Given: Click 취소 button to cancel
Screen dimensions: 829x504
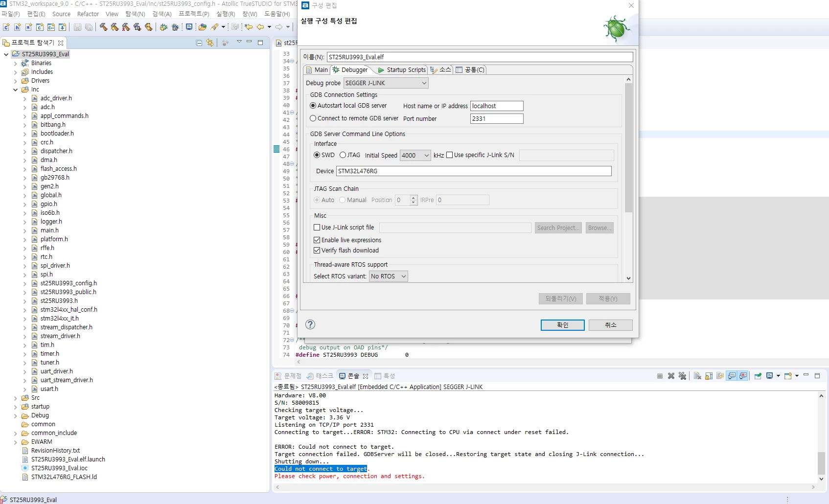Looking at the screenshot, I should (x=611, y=325).
